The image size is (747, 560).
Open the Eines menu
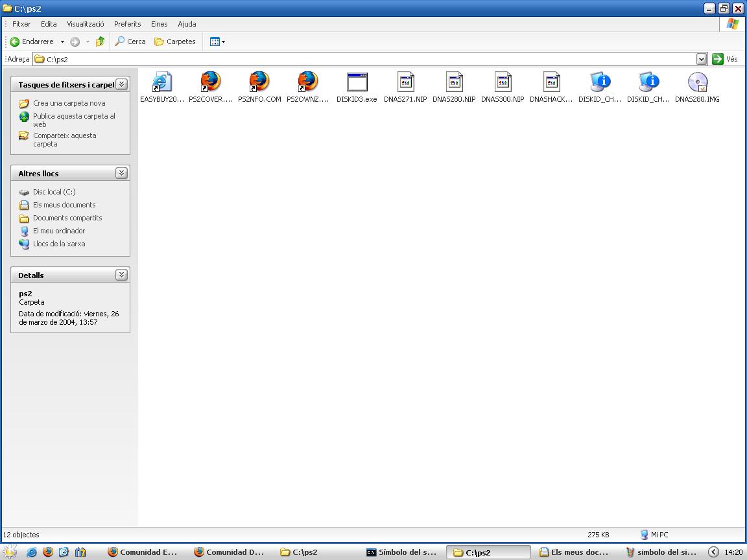[159, 24]
